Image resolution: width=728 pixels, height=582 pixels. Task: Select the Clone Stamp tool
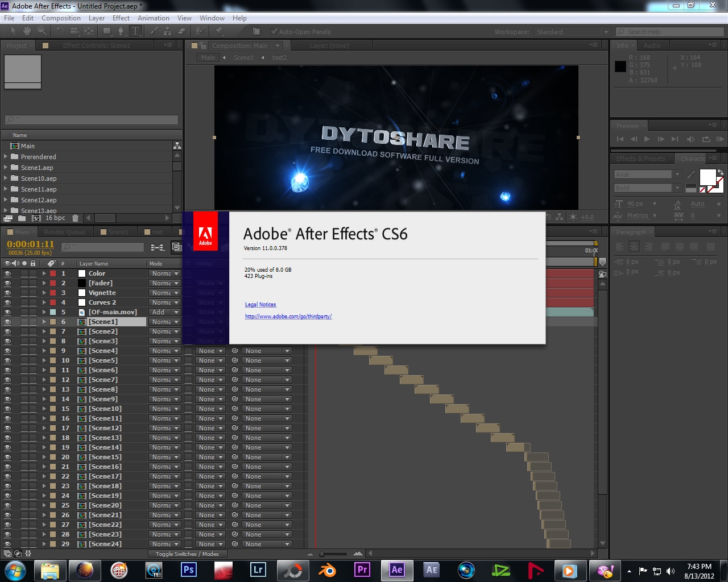[x=167, y=31]
